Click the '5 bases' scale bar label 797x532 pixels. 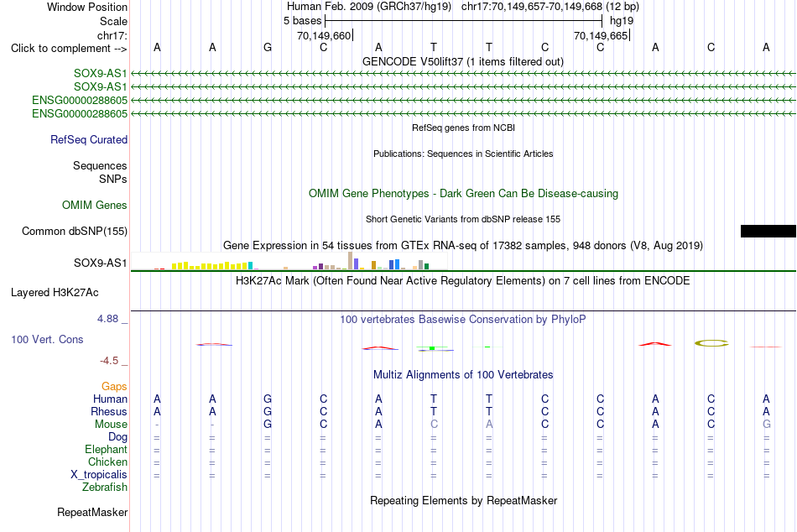click(x=302, y=21)
